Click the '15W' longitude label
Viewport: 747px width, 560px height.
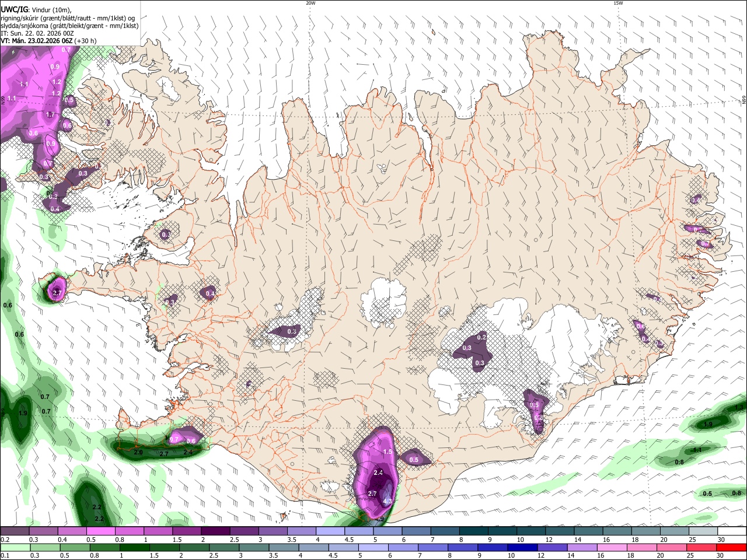tap(618, 3)
